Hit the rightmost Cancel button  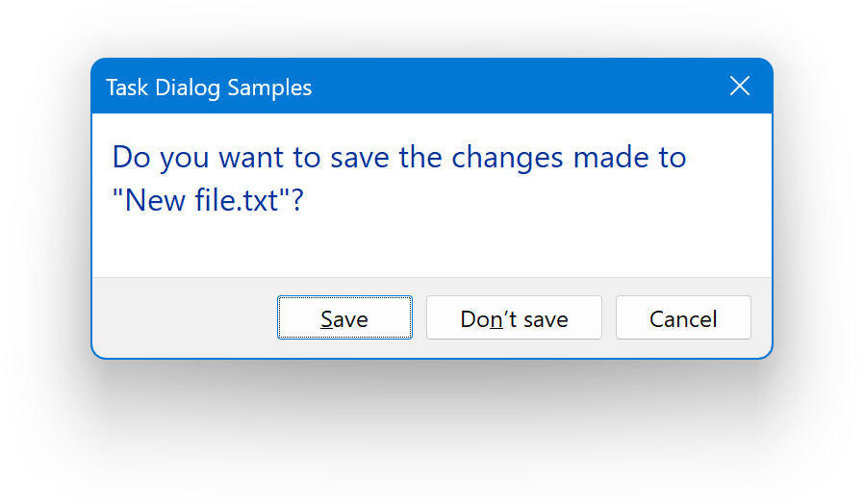point(683,318)
